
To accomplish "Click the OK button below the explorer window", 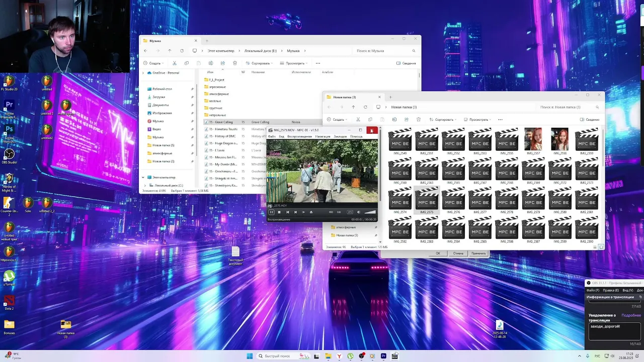I will (x=438, y=253).
